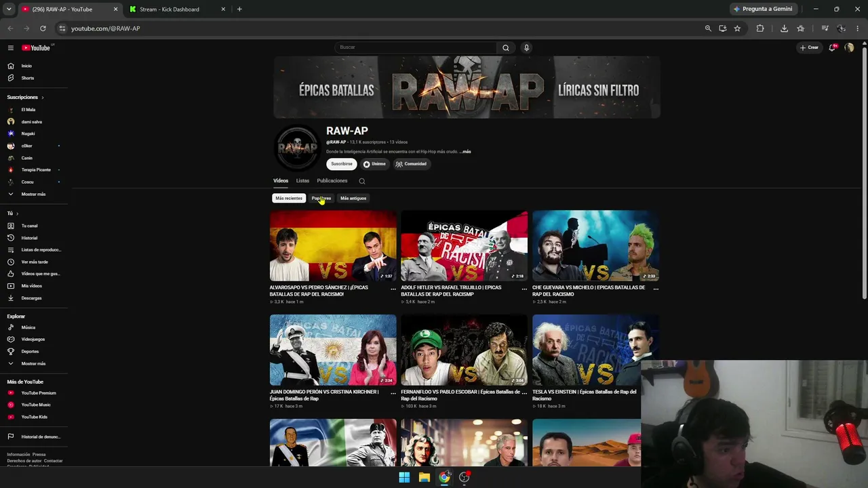The height and width of the screenshot is (488, 868).
Task: Open options menu for Alvarosapo vs Pedro Sánchez video
Action: pos(393,289)
